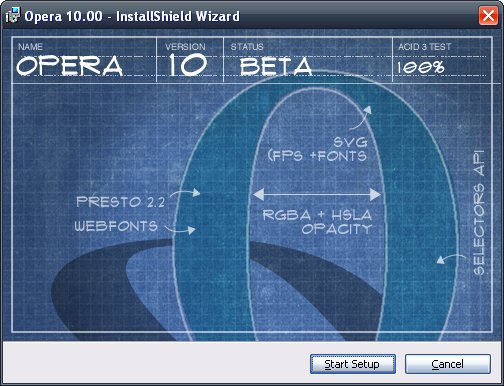Image resolution: width=504 pixels, height=386 pixels.
Task: Cancel the Opera installation
Action: coord(448,364)
